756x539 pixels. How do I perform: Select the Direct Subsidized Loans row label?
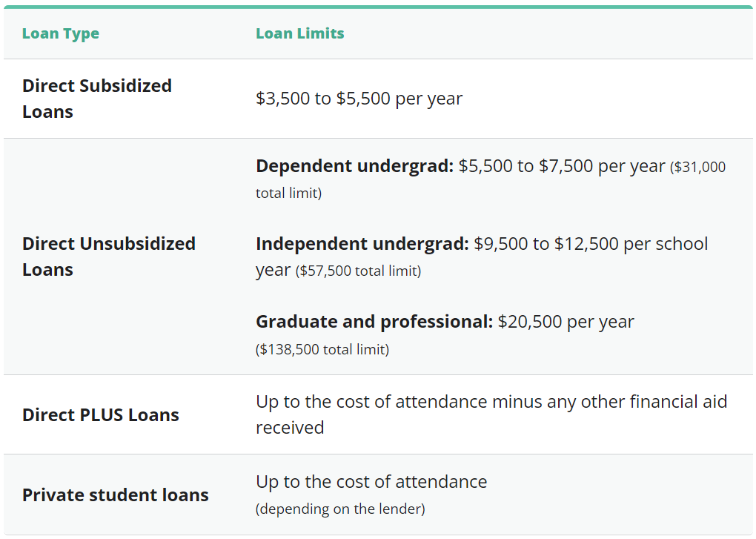click(96, 99)
